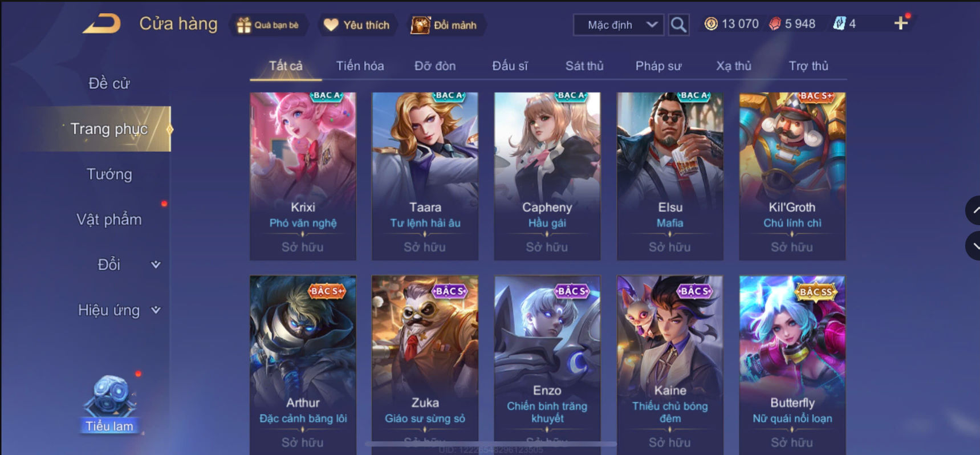Click the Đề cử sidebar entry
Viewport: 980px width, 455px height.
[x=109, y=83]
